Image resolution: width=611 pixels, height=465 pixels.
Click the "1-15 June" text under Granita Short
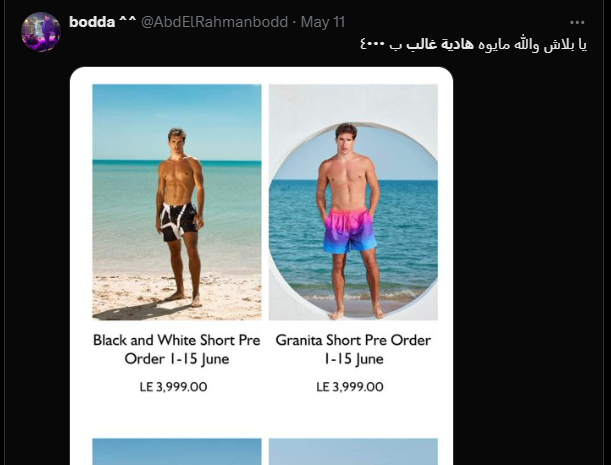353,359
